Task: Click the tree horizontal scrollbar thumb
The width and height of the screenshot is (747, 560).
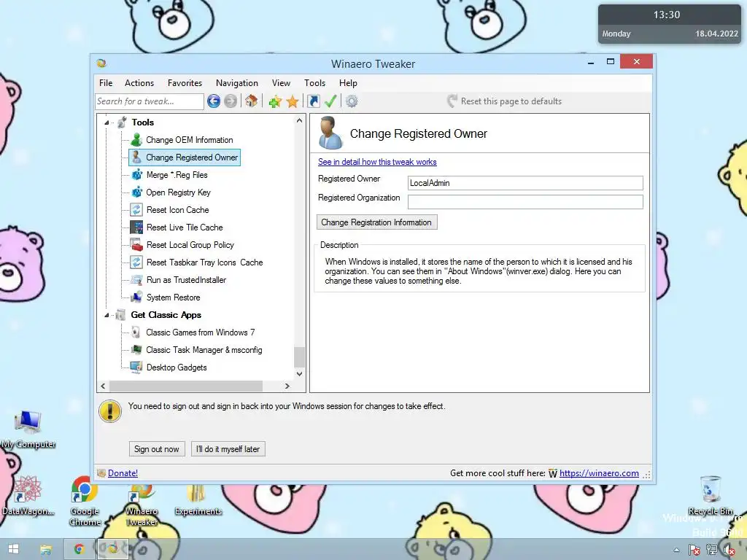Action: point(186,386)
